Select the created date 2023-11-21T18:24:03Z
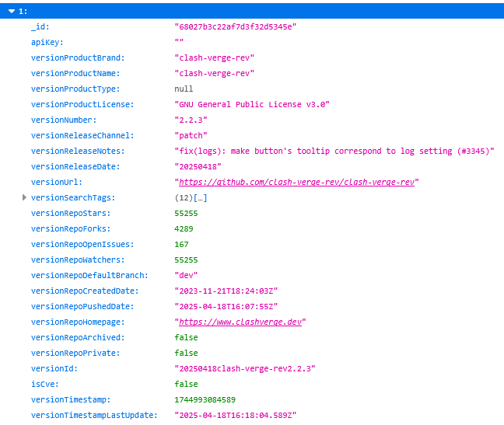This screenshot has width=504, height=425. click(226, 291)
